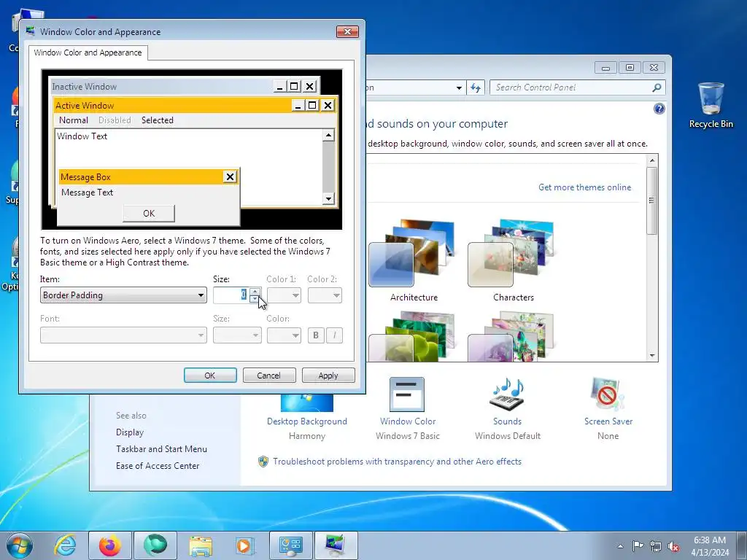The image size is (747, 560).
Task: Refresh the Control Panel address bar
Action: point(476,87)
